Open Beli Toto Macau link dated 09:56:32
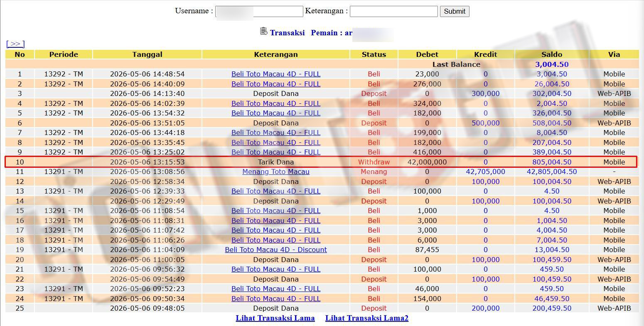Viewport: 644px width, 326px height. [x=276, y=269]
